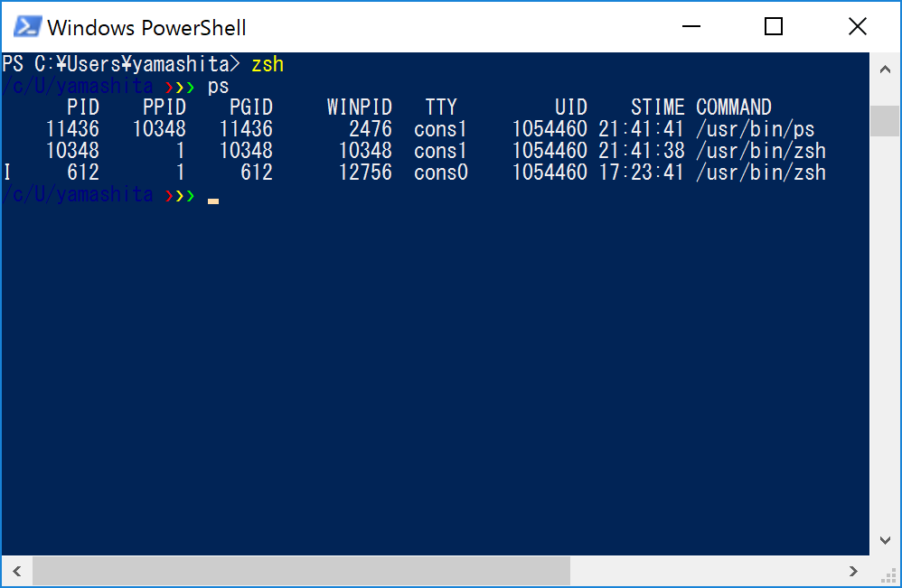Click the colored '>>>' arrows on the last prompt
This screenshot has width=902, height=588.
click(180, 196)
